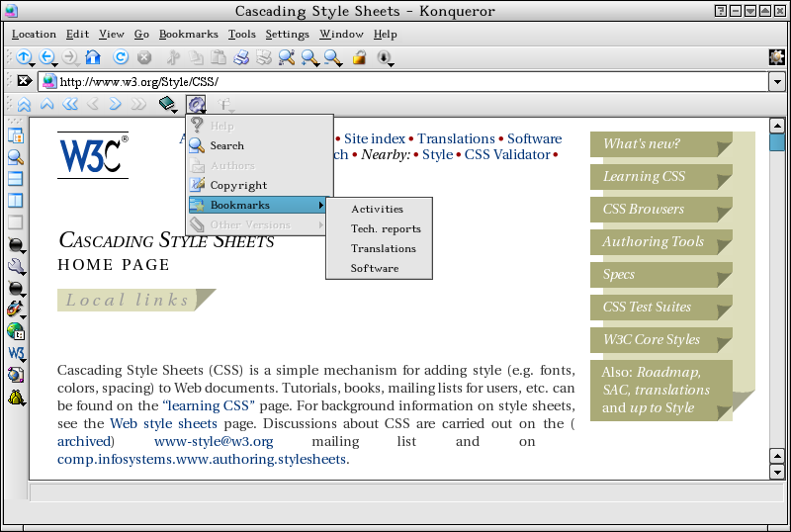Click the Print icon in toolbar
The height and width of the screenshot is (532, 791).
pos(240,57)
